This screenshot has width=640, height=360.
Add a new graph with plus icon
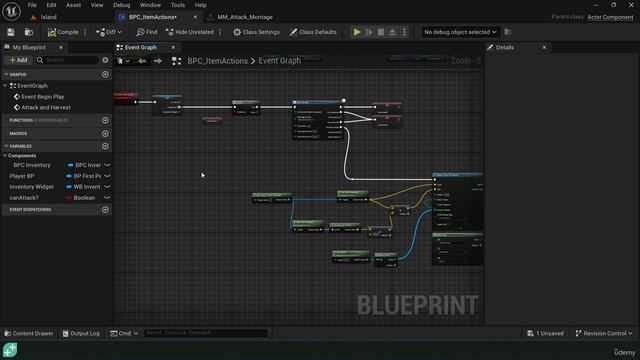[105, 74]
